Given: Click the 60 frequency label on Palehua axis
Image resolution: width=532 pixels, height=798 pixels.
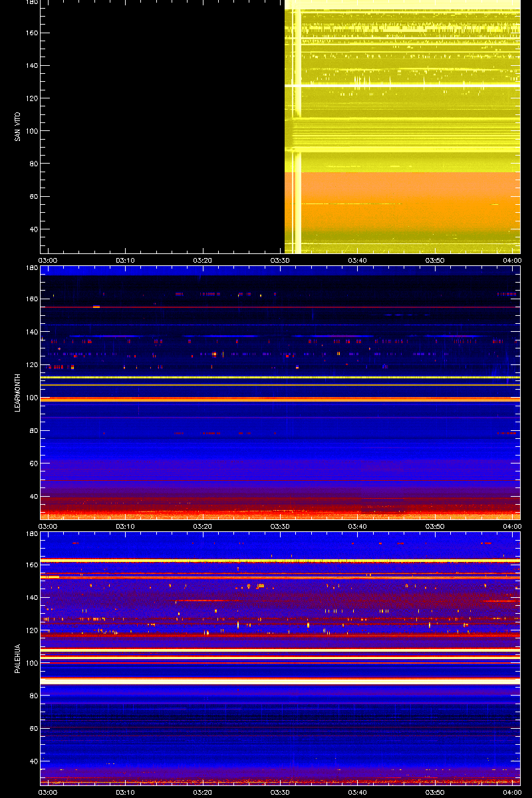Looking at the screenshot, I should coord(33,728).
